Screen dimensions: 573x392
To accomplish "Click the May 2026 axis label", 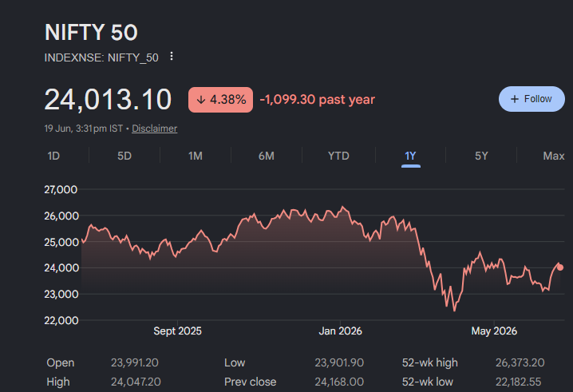I will (x=494, y=331).
